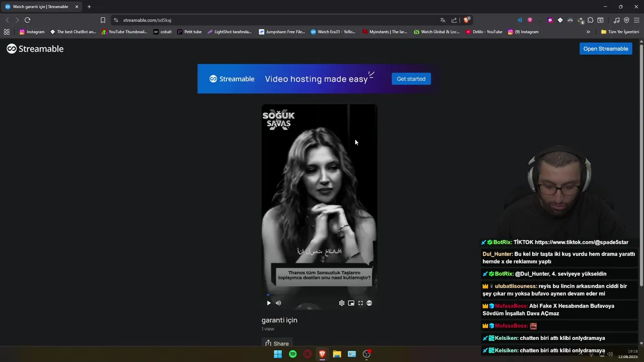Click the video progress bar
The width and height of the screenshot is (644, 362).
319,295
